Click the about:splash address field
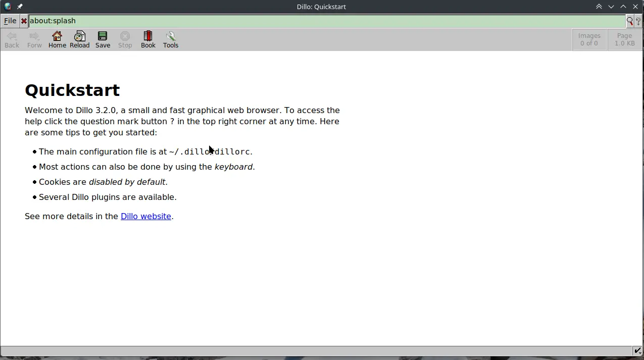This screenshot has width=644, height=360. 327,21
